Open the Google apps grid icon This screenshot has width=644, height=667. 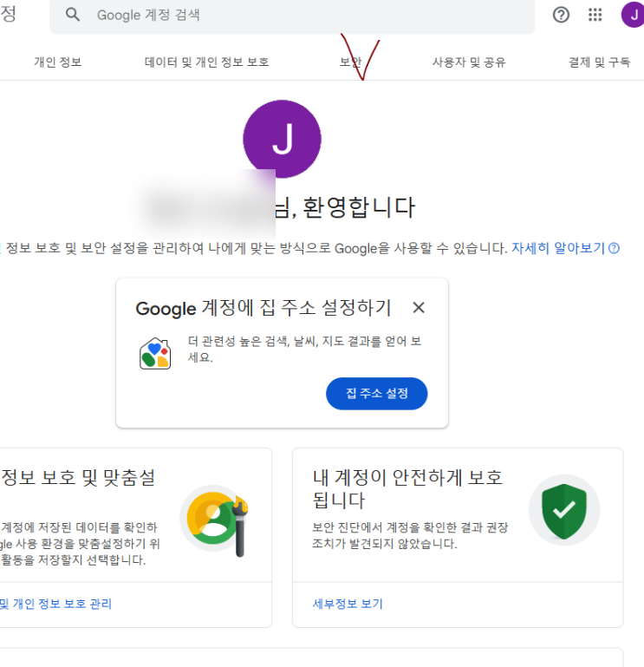[595, 15]
